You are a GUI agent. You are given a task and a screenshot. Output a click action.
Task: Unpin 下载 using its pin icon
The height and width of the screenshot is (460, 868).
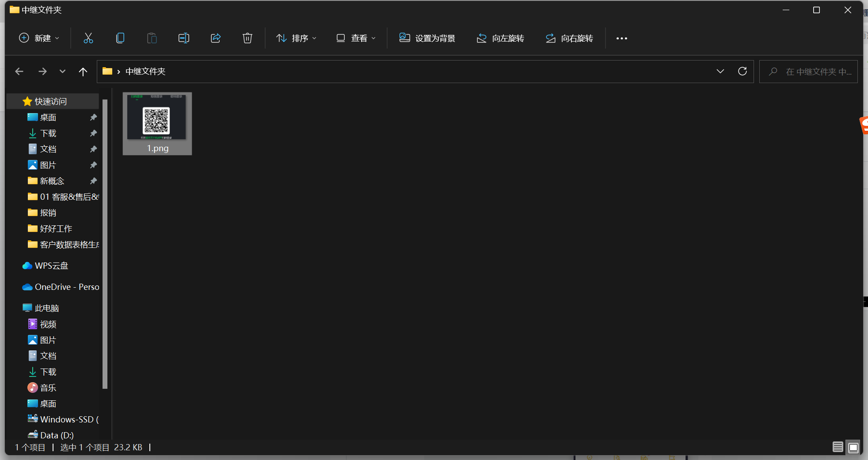pos(93,133)
